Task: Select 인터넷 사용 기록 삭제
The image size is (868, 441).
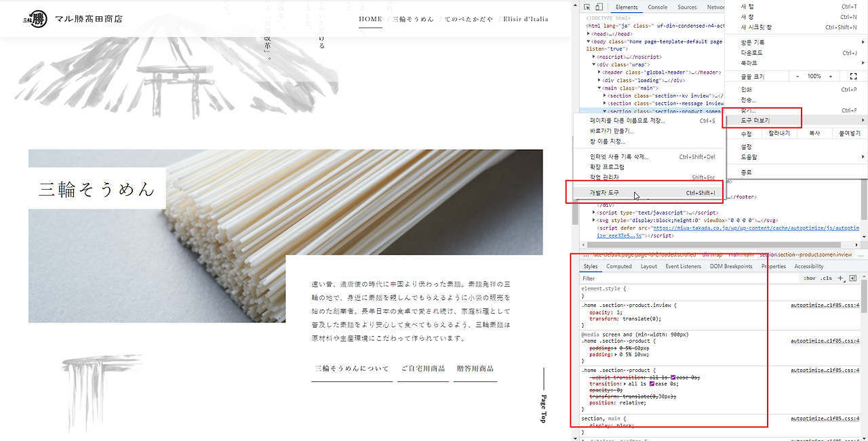Action: (x=649, y=156)
